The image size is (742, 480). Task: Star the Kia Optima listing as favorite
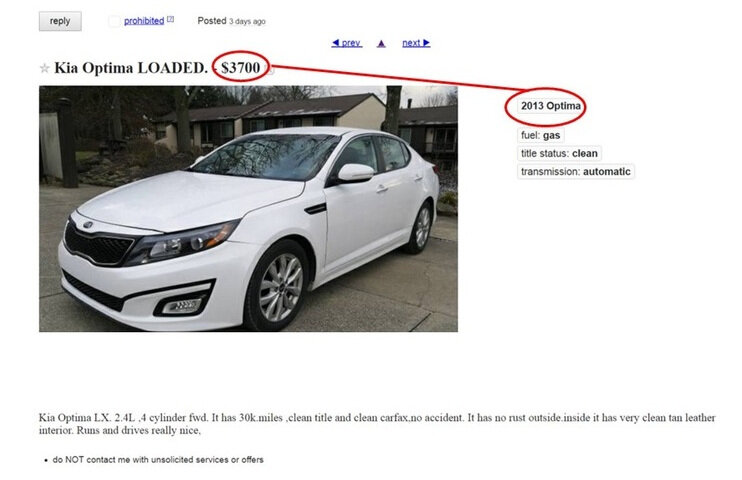[44, 68]
